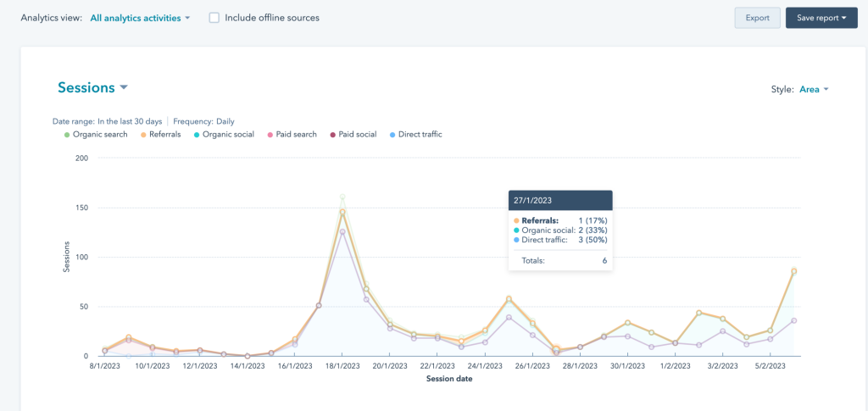Image resolution: width=868 pixels, height=411 pixels.
Task: Click the Date range last 30 days text
Action: [107, 121]
